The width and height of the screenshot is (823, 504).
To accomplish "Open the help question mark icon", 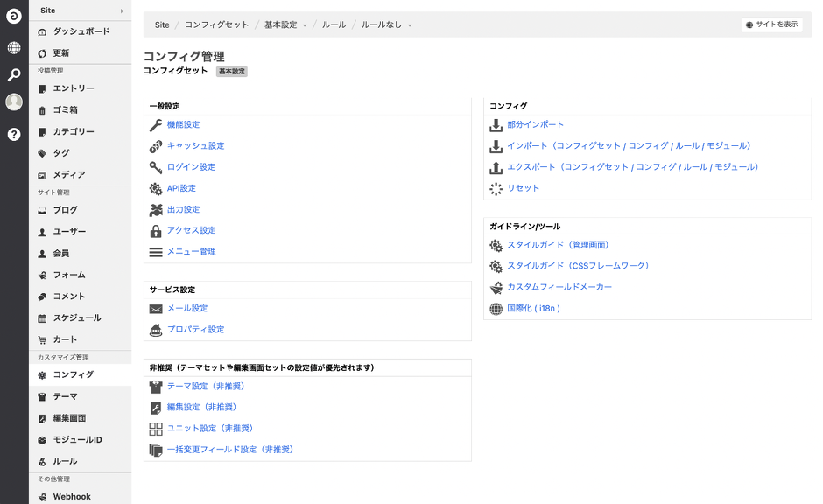I will [14, 134].
